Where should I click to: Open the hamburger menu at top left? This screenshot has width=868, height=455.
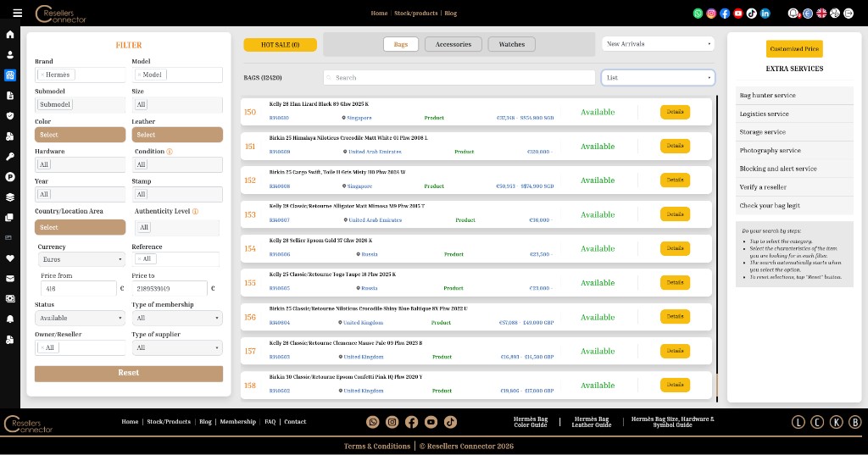pyautogui.click(x=18, y=13)
